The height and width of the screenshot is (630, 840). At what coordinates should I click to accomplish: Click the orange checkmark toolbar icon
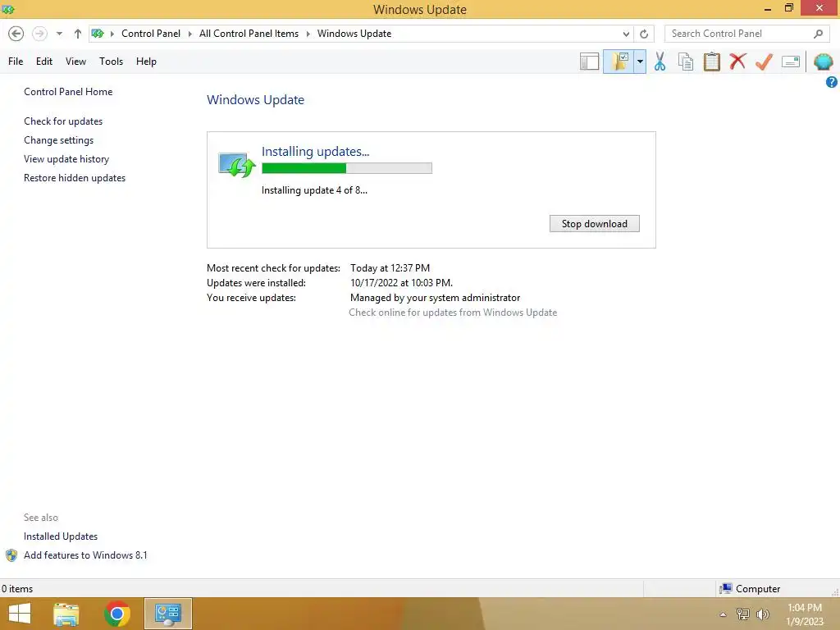[764, 62]
